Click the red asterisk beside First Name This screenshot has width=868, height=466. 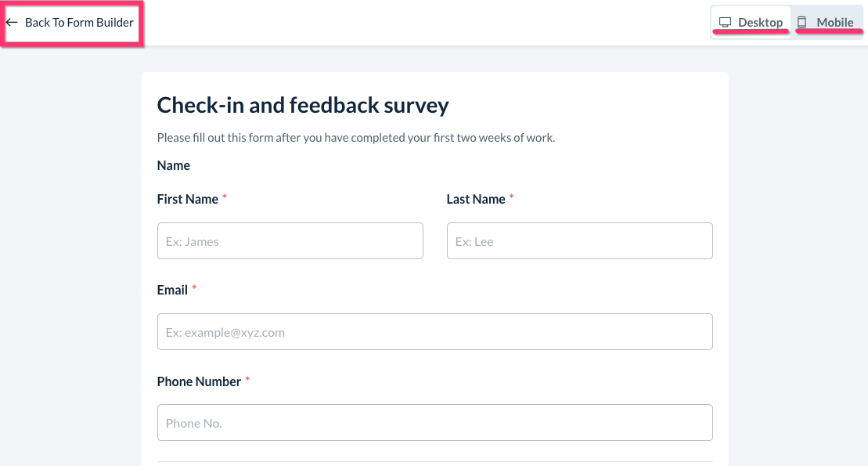point(225,197)
